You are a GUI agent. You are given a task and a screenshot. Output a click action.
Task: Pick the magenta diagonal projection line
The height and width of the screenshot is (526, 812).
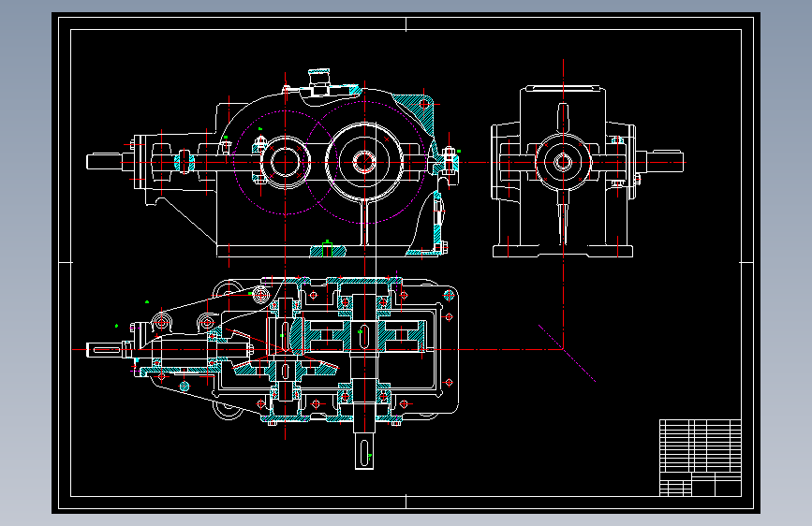(567, 354)
